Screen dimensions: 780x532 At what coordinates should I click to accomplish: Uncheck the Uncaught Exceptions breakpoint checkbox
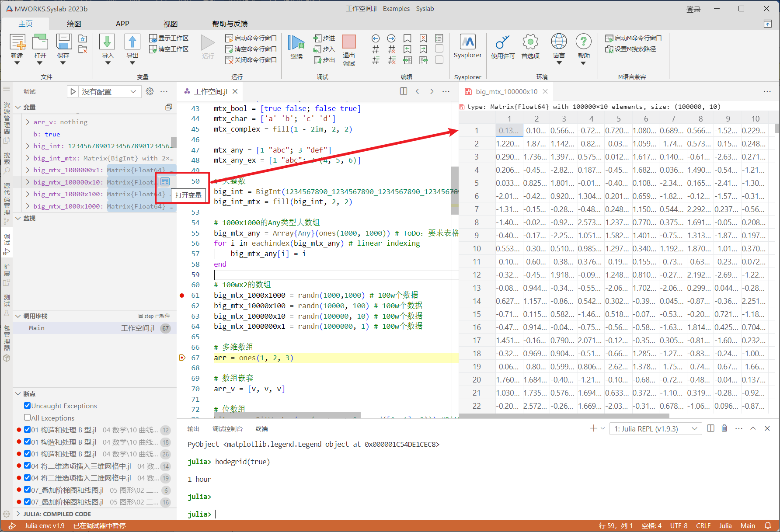28,406
